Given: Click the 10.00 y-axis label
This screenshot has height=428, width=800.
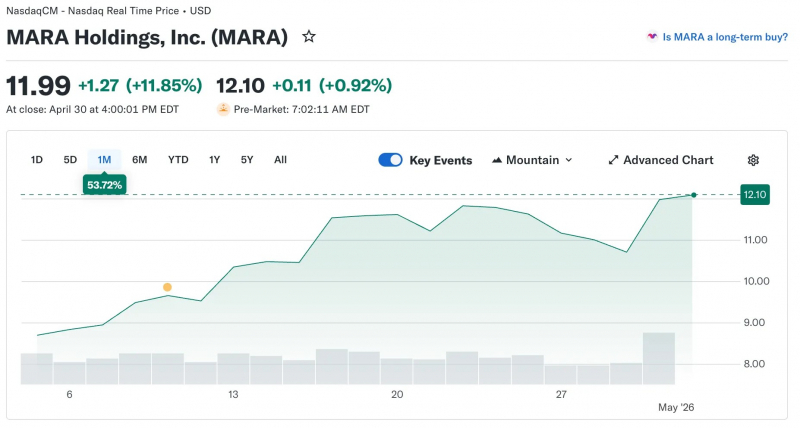Looking at the screenshot, I should [756, 281].
